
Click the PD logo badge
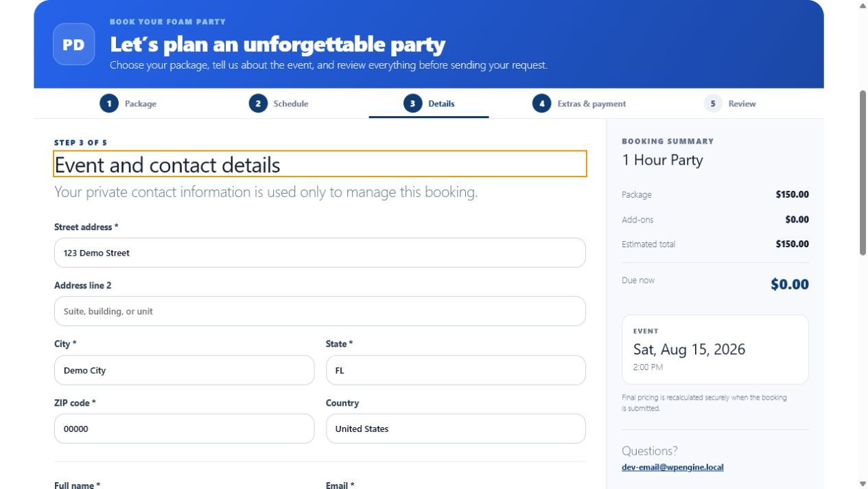[73, 45]
